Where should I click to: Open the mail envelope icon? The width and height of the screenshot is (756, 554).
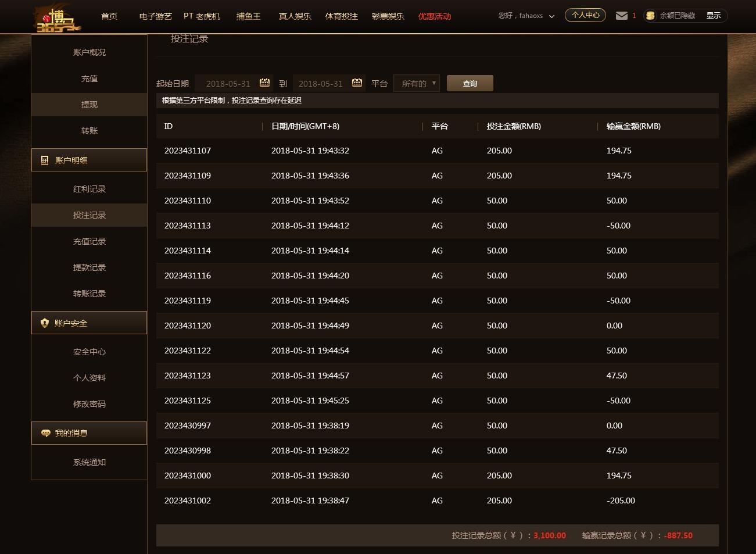[x=621, y=16]
